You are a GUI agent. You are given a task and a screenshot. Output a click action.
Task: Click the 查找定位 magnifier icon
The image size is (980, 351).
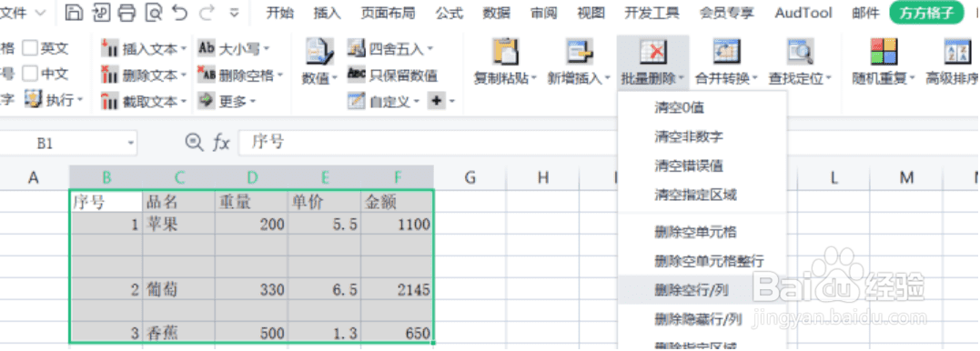[800, 52]
